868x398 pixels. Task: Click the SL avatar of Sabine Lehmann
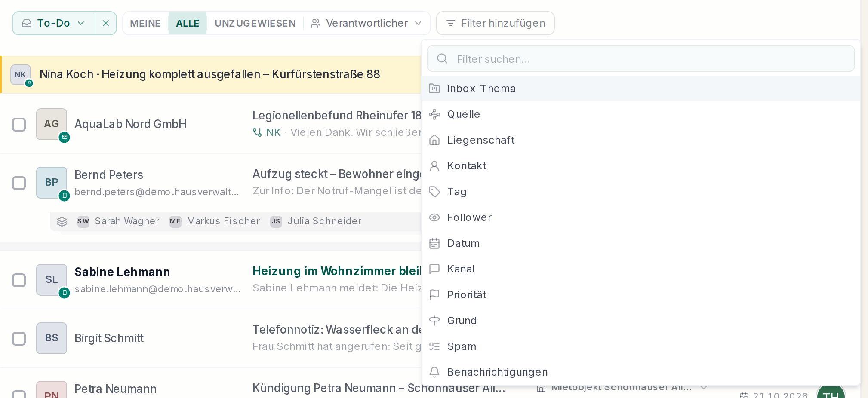click(52, 280)
